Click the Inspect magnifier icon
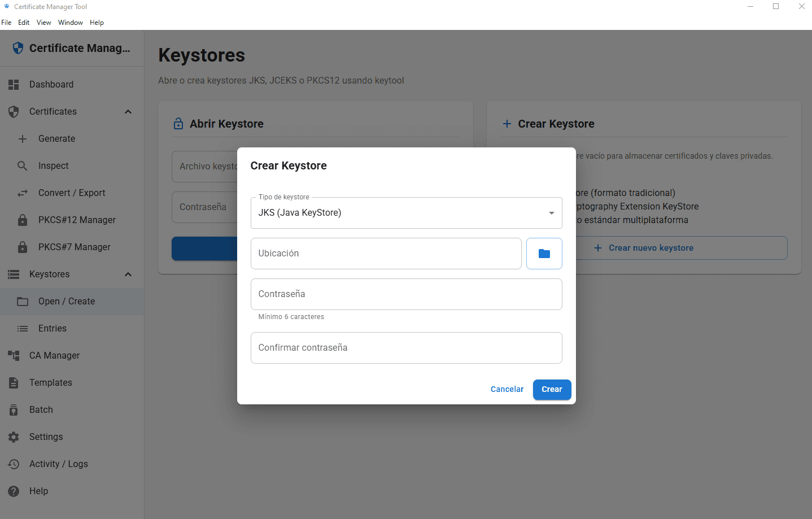Viewport: 812px width, 519px height. pyautogui.click(x=23, y=165)
